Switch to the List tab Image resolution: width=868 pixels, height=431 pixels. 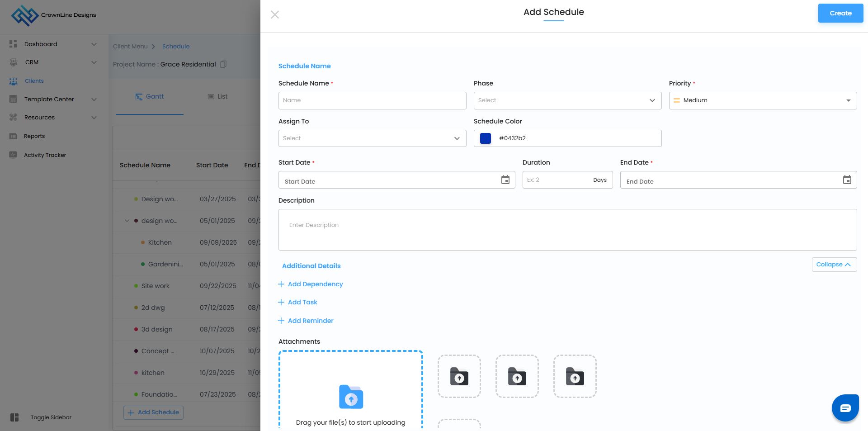pos(217,97)
